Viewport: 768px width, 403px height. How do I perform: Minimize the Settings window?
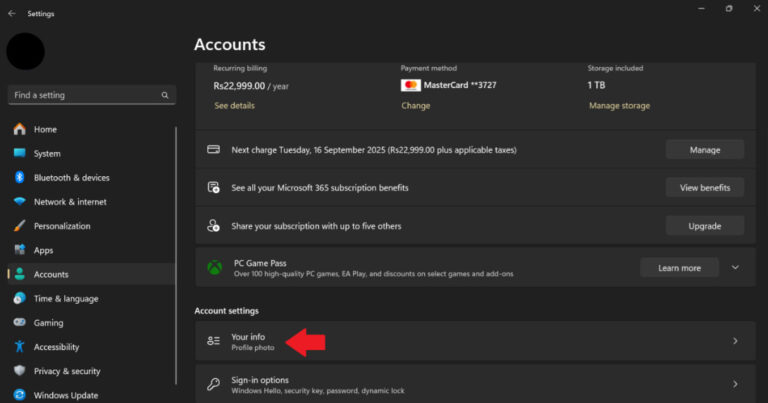[701, 9]
